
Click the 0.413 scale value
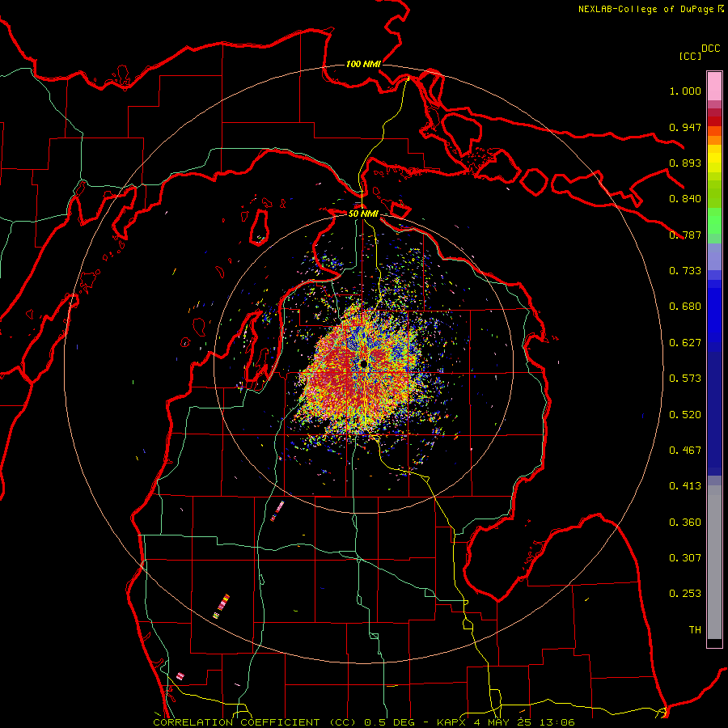(685, 486)
